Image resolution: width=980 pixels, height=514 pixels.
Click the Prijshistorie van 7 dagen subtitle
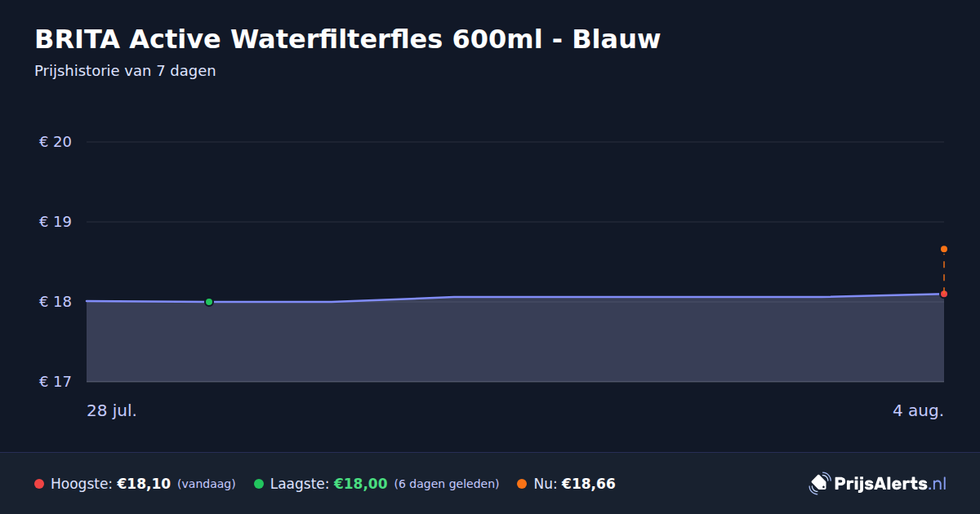click(125, 71)
